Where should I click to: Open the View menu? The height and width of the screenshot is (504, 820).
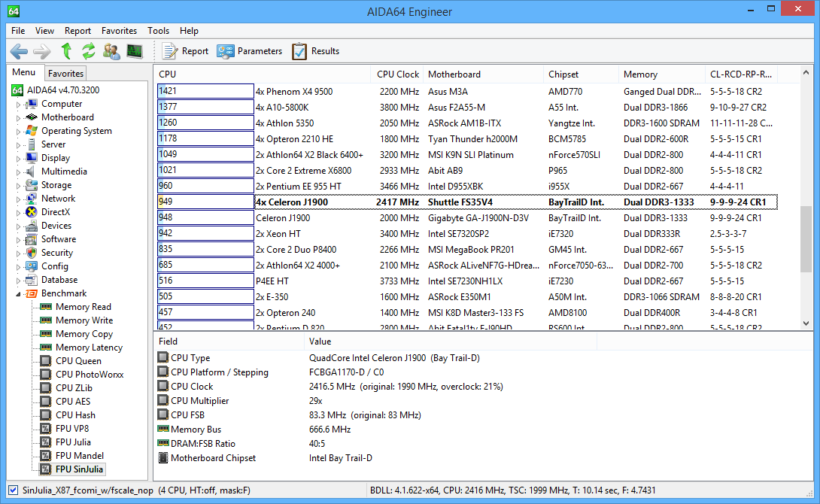click(44, 31)
